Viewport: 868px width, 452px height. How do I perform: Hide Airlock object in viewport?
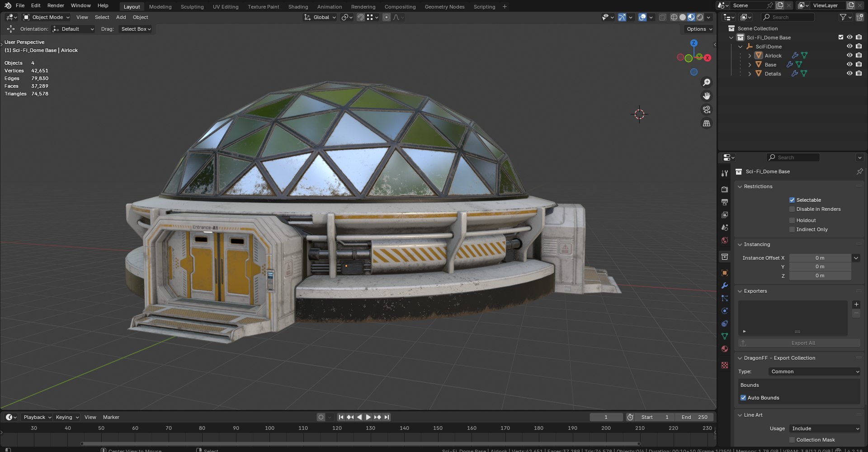[x=849, y=55]
